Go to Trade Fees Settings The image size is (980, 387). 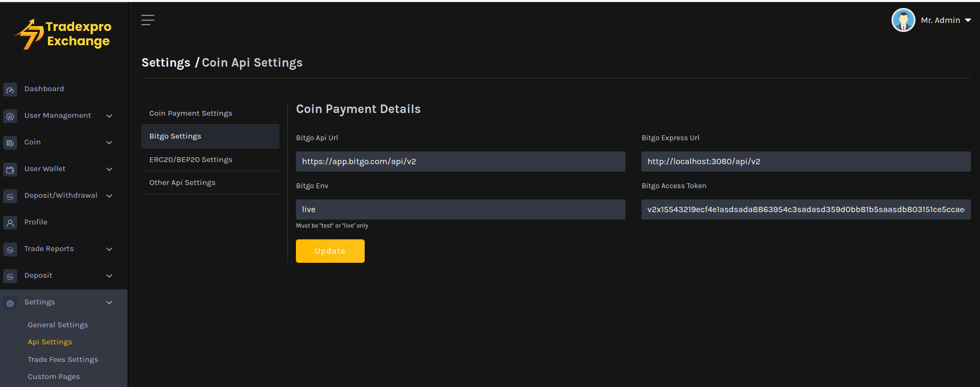coord(63,359)
